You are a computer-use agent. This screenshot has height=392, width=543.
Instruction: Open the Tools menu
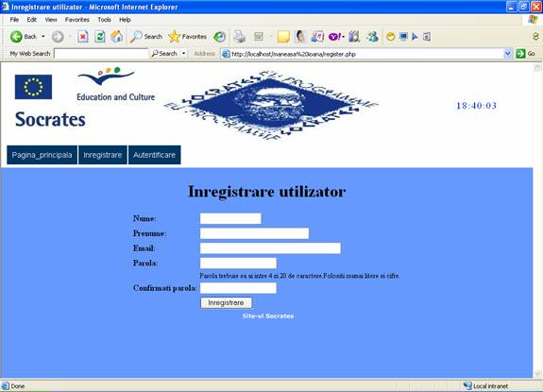tap(104, 20)
